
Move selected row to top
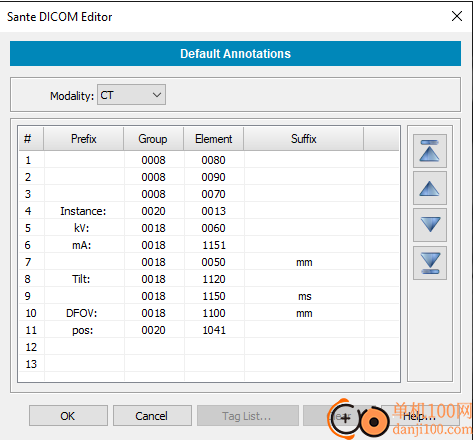click(430, 151)
